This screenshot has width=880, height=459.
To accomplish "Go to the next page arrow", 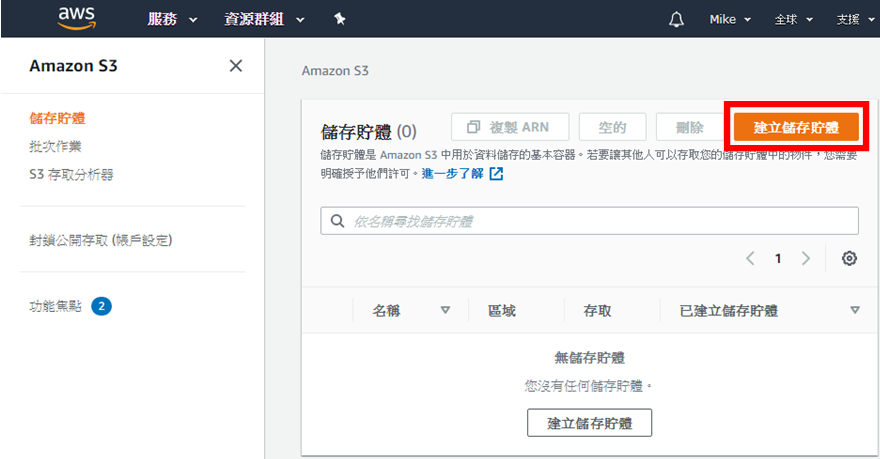I will click(806, 258).
